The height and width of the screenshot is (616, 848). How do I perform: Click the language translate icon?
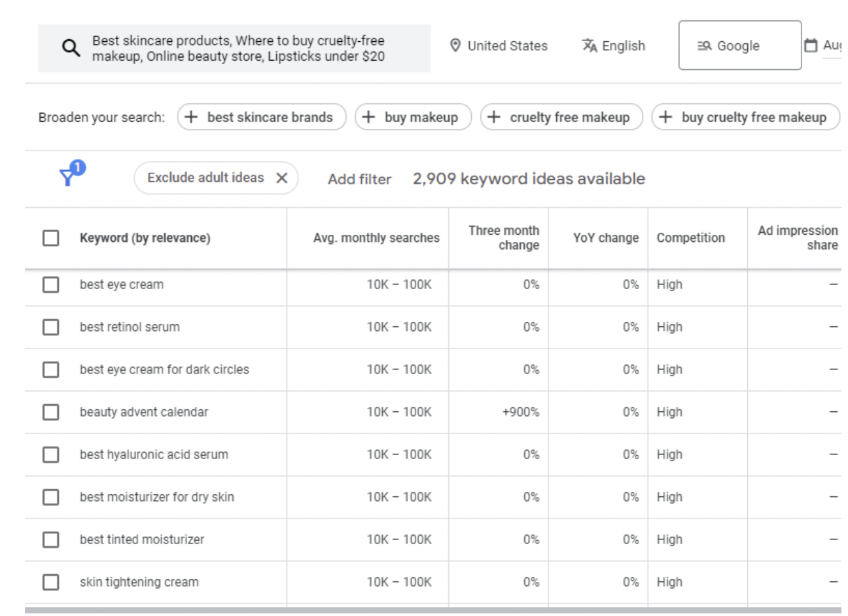[x=590, y=46]
